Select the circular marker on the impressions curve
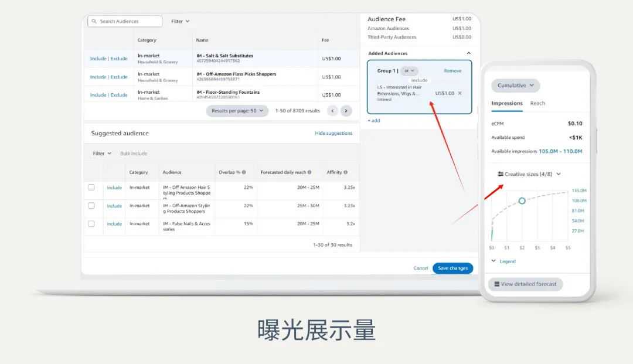Viewport: 633px width, 364px height. tap(522, 201)
